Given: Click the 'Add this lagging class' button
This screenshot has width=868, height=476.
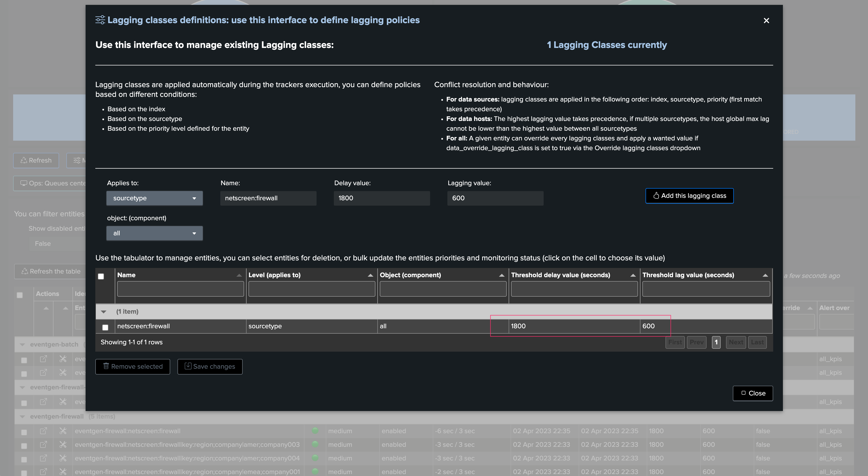Looking at the screenshot, I should (689, 196).
